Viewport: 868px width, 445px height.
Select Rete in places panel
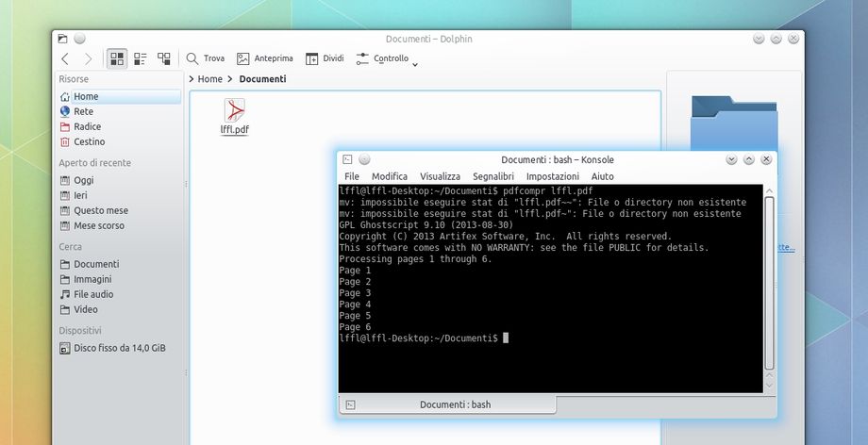tap(120, 111)
